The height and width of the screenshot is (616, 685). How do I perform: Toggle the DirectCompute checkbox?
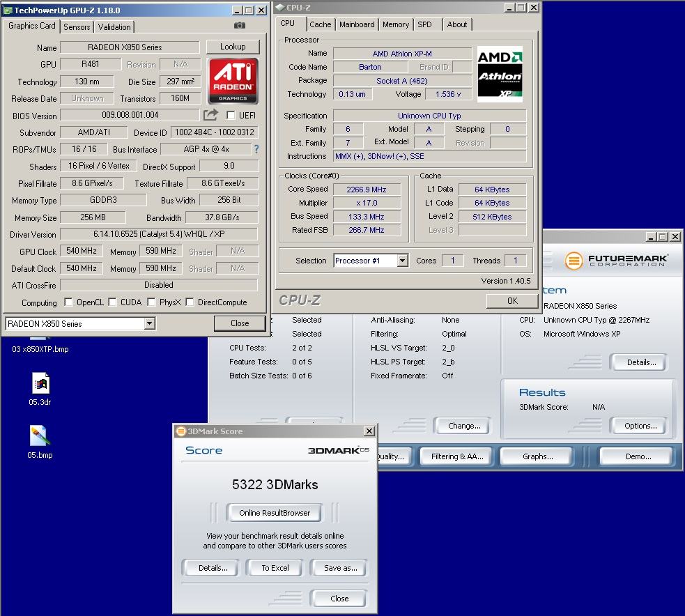(x=190, y=302)
